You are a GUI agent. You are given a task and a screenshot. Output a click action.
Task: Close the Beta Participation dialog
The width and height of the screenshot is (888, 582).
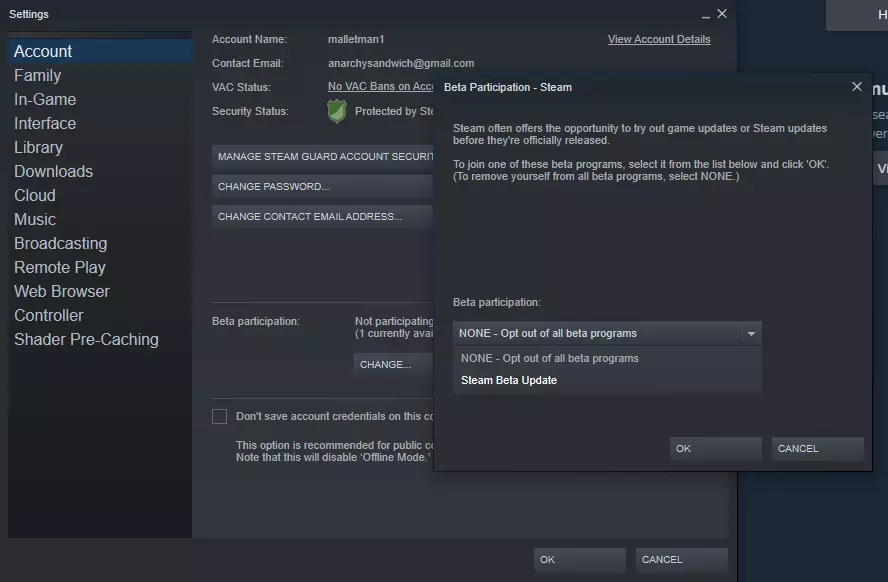pos(856,87)
